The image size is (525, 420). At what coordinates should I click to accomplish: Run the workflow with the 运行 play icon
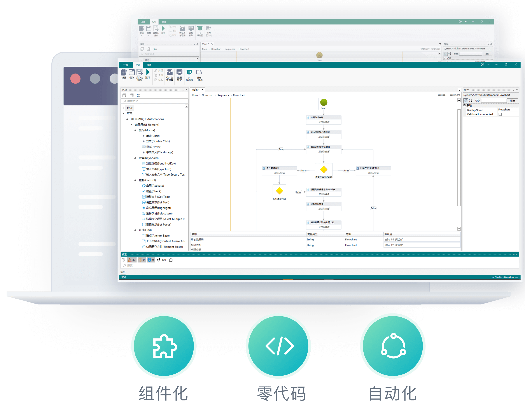(148, 72)
